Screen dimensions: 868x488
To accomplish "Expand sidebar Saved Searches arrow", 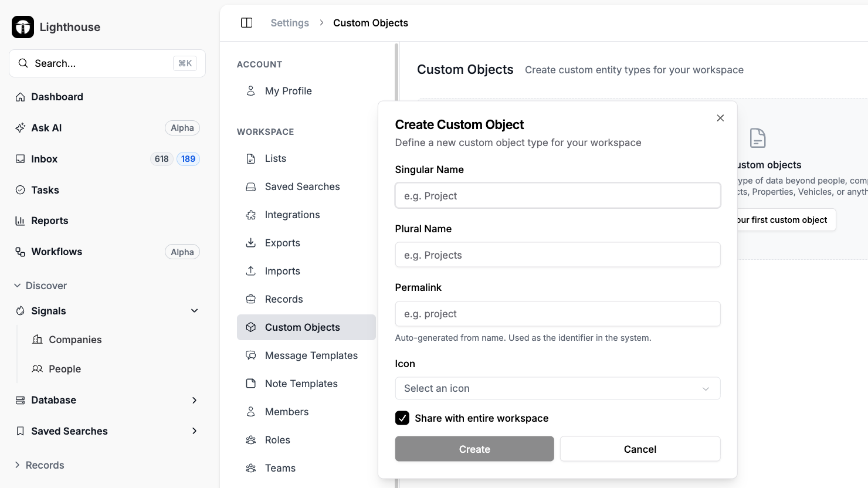I will tap(195, 431).
